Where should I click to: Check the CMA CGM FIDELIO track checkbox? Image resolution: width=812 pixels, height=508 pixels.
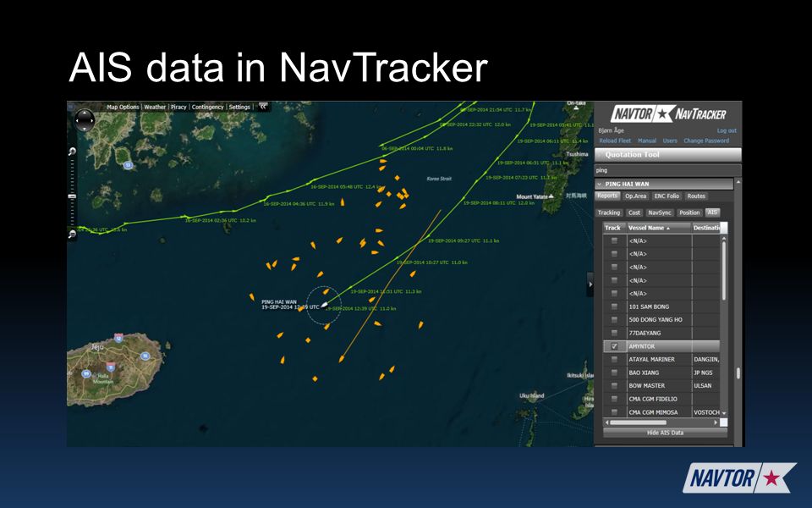click(615, 399)
